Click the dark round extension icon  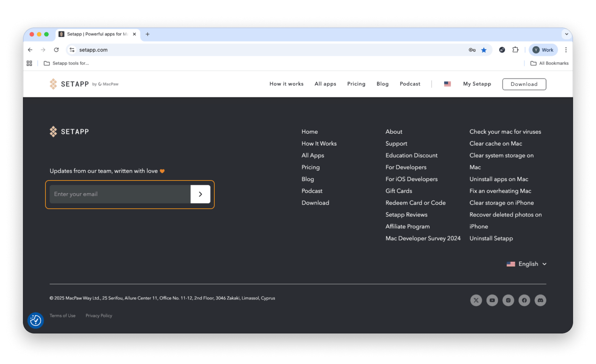pyautogui.click(x=502, y=50)
